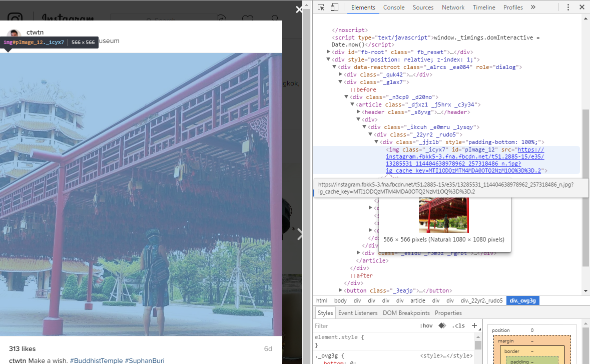Click the ctwtn profile avatar

point(14,33)
